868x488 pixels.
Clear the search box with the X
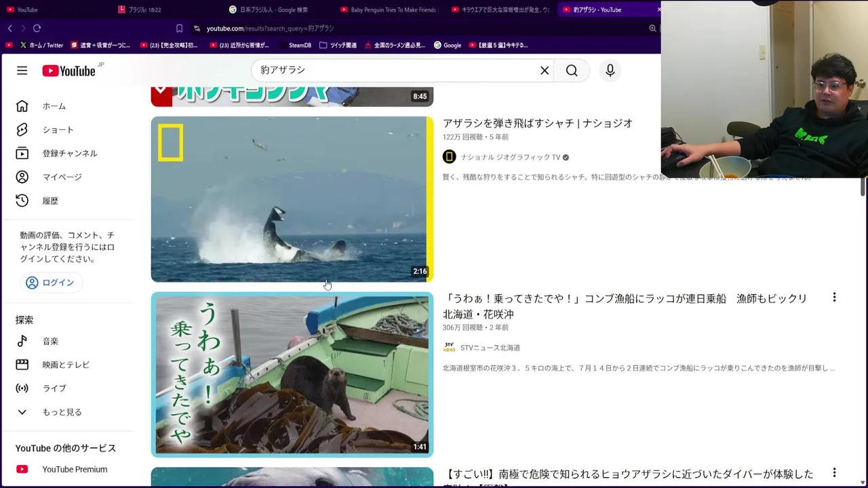545,70
